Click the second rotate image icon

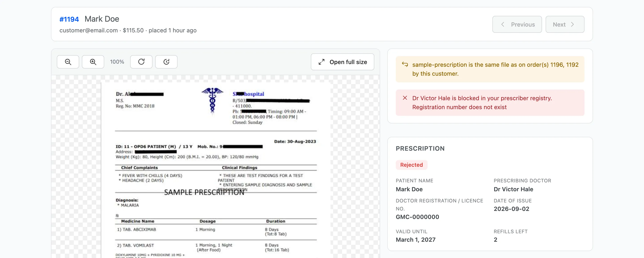[x=166, y=62]
